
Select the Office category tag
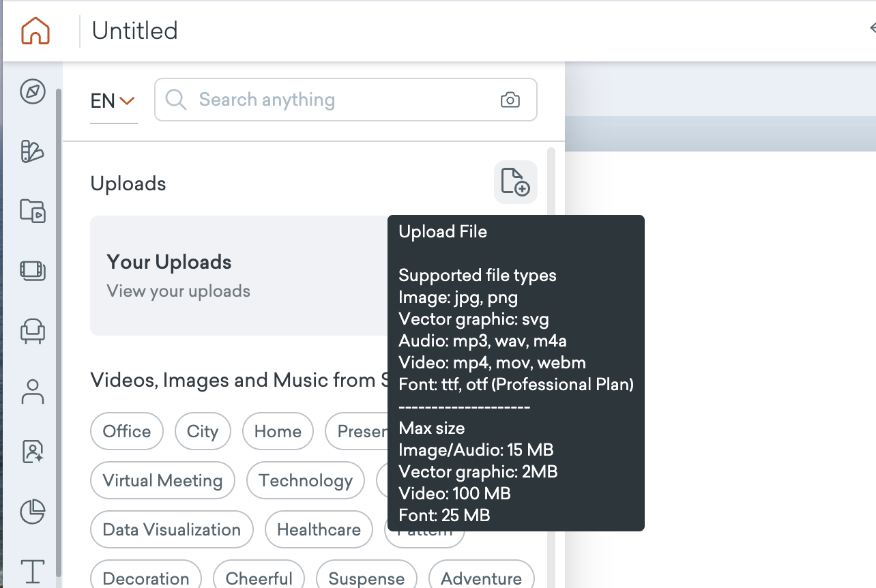[x=127, y=431]
